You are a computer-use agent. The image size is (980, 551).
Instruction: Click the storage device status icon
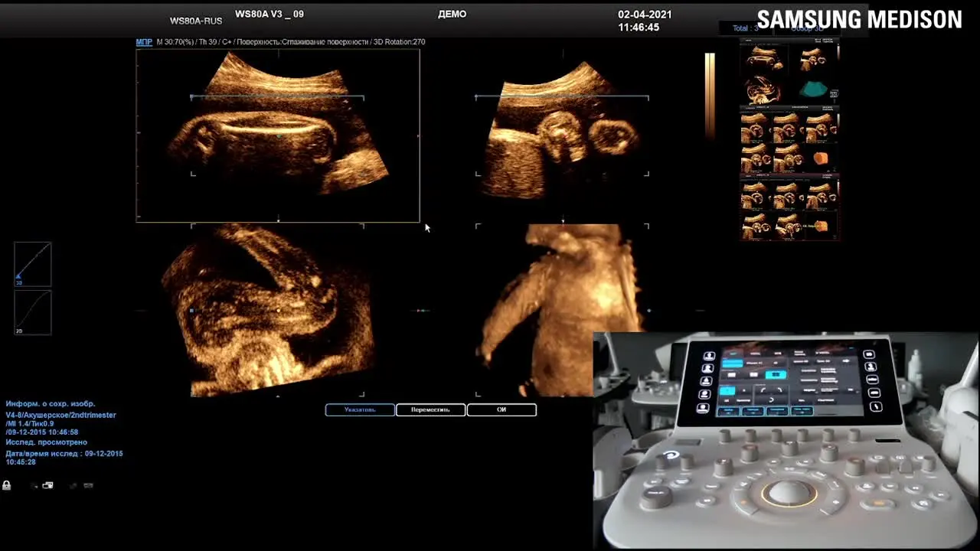click(x=47, y=485)
